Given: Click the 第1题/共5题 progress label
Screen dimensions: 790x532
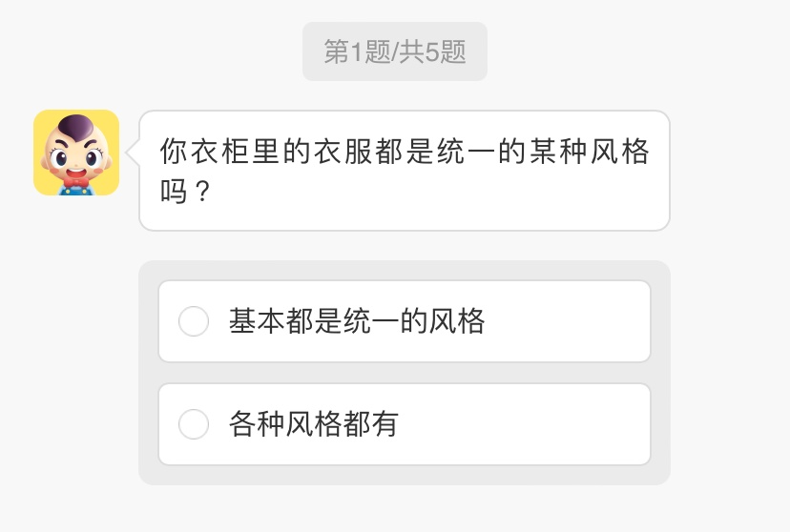Looking at the screenshot, I should [395, 51].
